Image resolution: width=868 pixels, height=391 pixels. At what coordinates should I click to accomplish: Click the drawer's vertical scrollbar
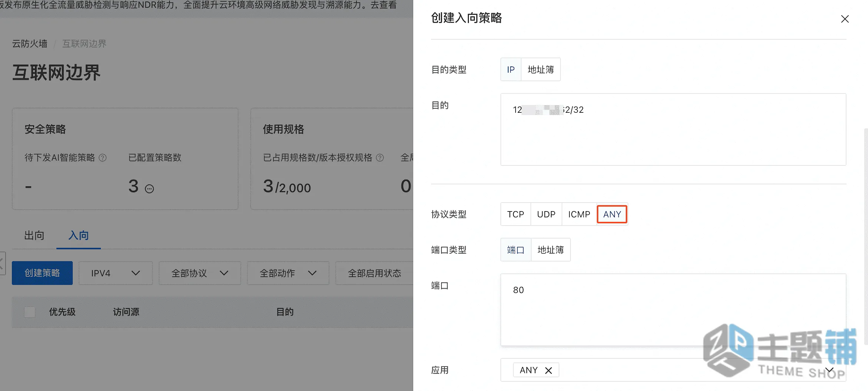point(866,237)
